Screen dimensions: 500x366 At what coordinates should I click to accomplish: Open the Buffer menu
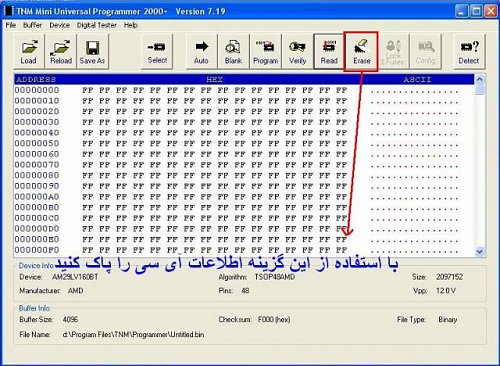[x=32, y=25]
